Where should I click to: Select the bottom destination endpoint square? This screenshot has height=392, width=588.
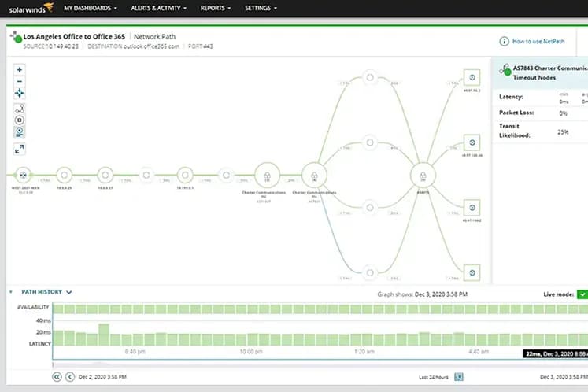point(472,272)
